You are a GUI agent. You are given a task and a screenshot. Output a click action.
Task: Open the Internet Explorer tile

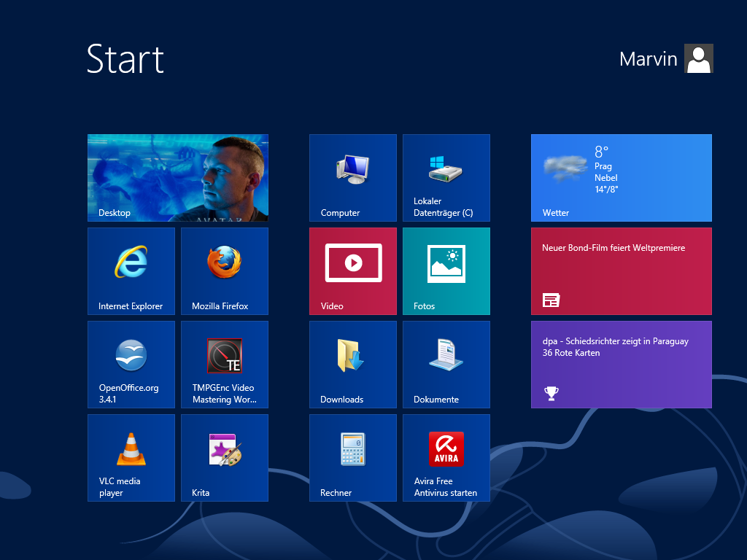(131, 271)
